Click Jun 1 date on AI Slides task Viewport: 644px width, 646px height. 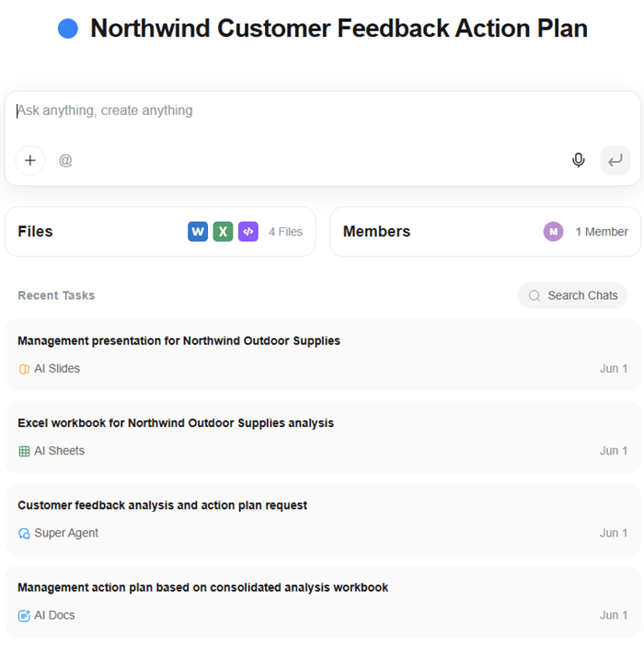(x=614, y=368)
